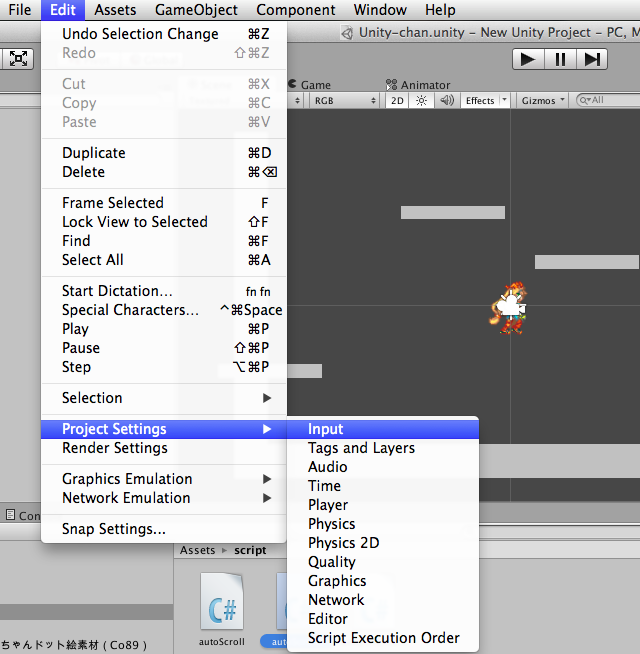Viewport: 640px width, 654px height.
Task: Open Tags and Layers settings
Action: [383, 448]
